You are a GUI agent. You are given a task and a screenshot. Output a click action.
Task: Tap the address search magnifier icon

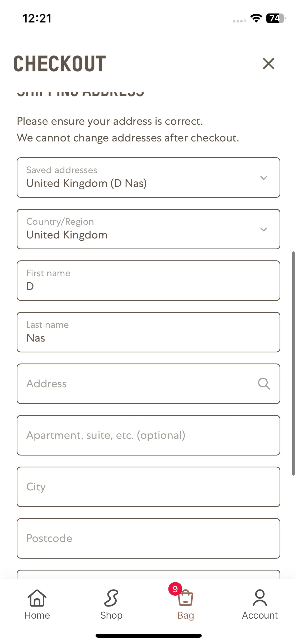(264, 384)
